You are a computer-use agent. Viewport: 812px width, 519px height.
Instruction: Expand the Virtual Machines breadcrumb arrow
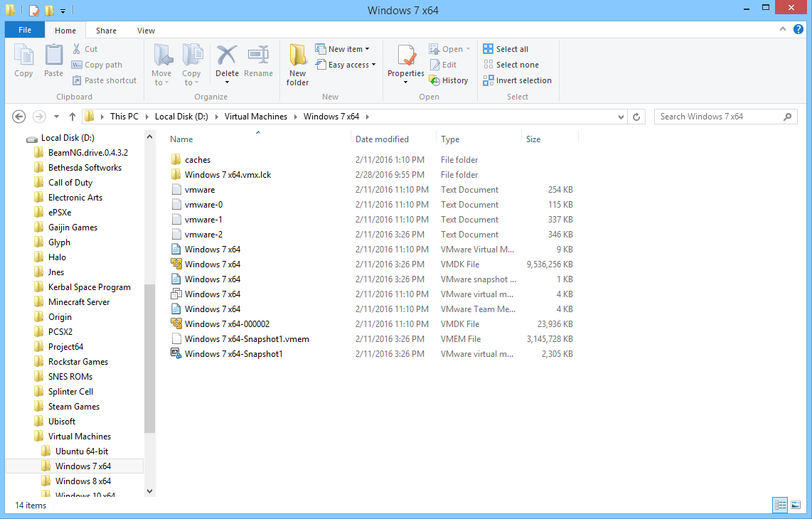click(x=295, y=117)
